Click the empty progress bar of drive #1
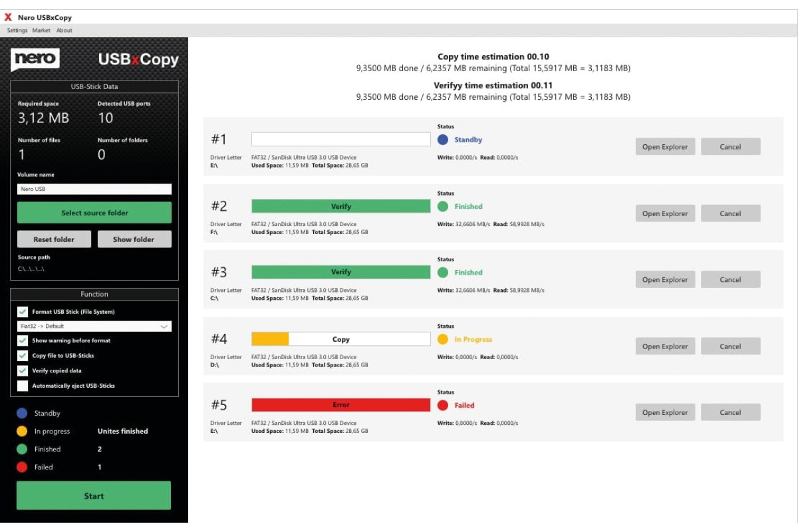The width and height of the screenshot is (798, 532). tap(341, 140)
